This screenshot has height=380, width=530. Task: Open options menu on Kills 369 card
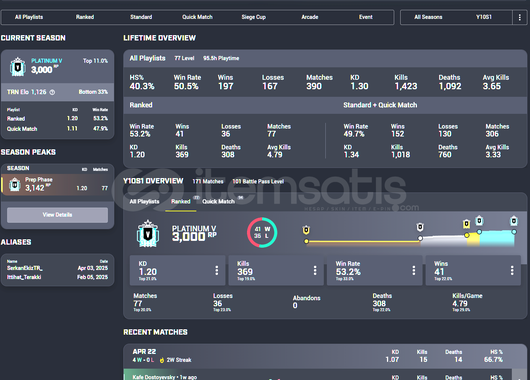click(315, 270)
